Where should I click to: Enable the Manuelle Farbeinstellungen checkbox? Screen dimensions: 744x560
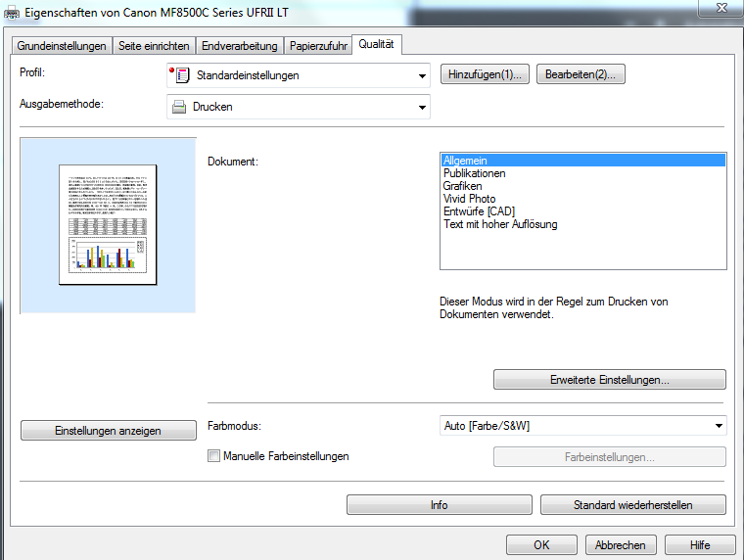pos(214,456)
